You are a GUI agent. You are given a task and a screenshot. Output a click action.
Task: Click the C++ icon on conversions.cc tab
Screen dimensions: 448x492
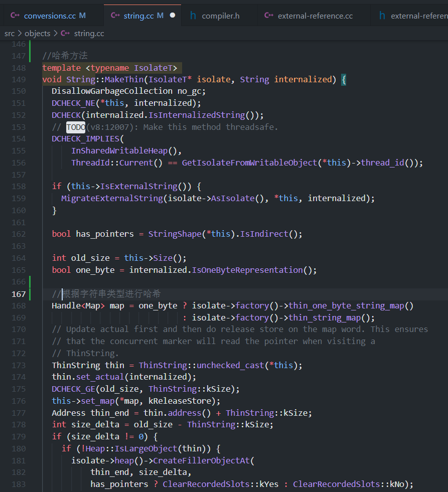click(x=15, y=16)
